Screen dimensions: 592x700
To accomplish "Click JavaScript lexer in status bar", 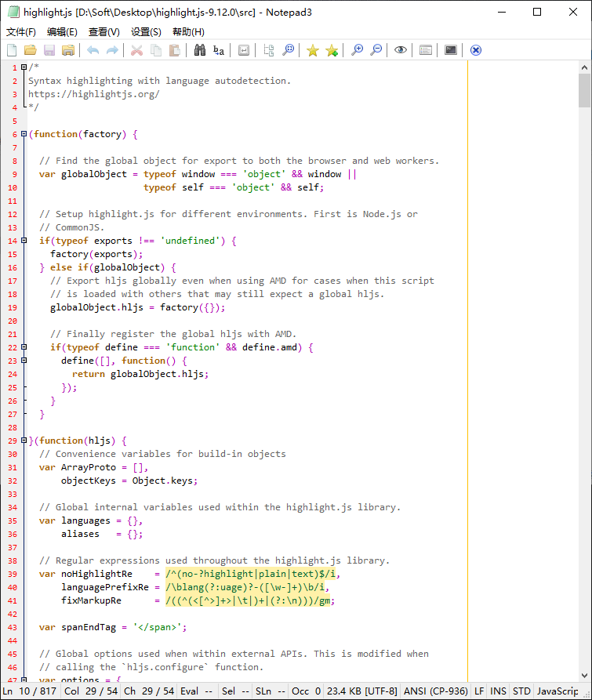I will coord(557,691).
